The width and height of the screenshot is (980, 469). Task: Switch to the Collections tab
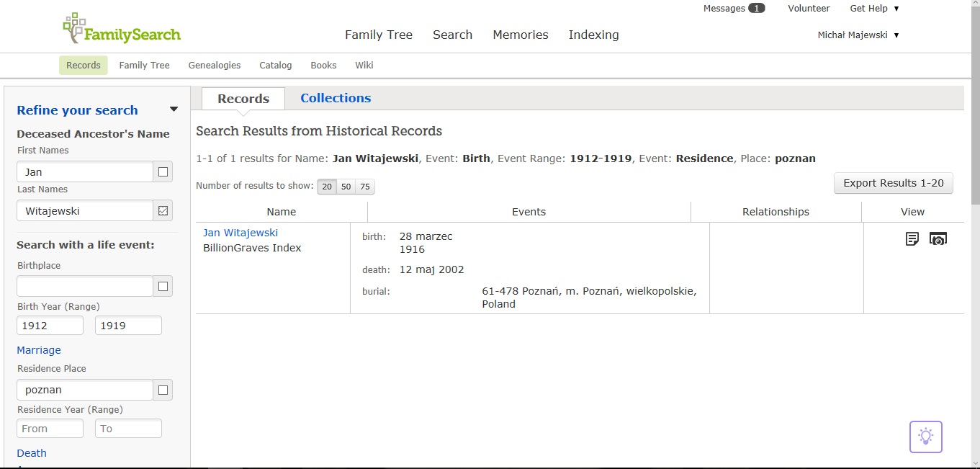click(x=336, y=98)
